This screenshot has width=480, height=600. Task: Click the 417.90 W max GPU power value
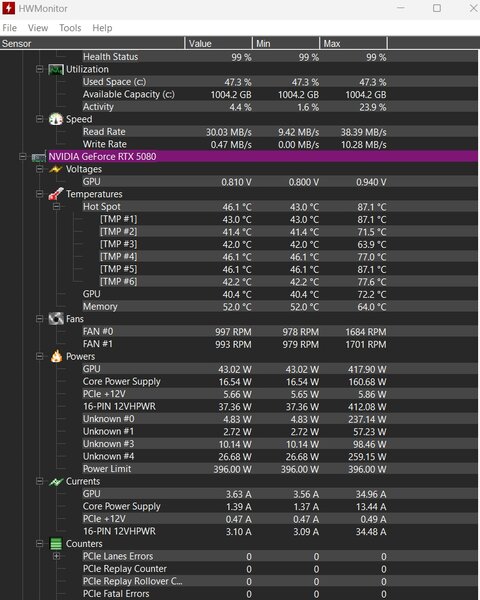pos(367,369)
